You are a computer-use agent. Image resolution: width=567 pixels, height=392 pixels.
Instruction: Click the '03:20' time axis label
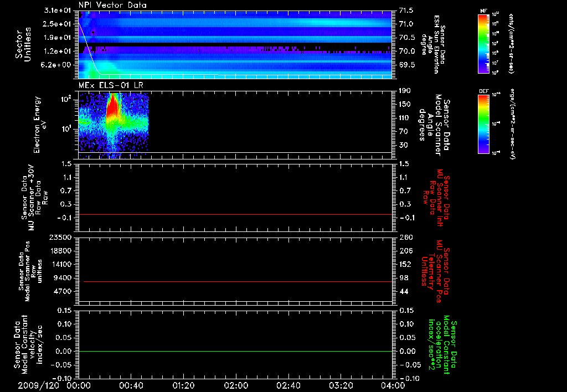[x=341, y=385]
